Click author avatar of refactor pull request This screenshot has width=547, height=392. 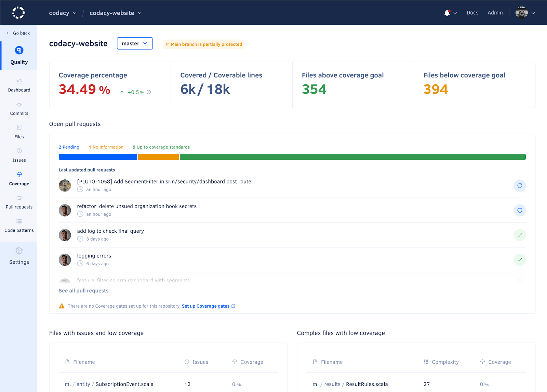point(65,211)
